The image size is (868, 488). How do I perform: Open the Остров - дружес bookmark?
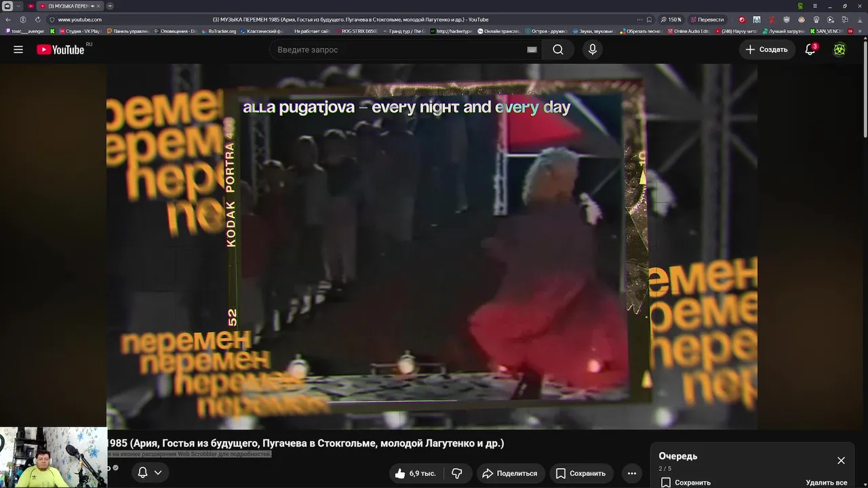coord(545,31)
